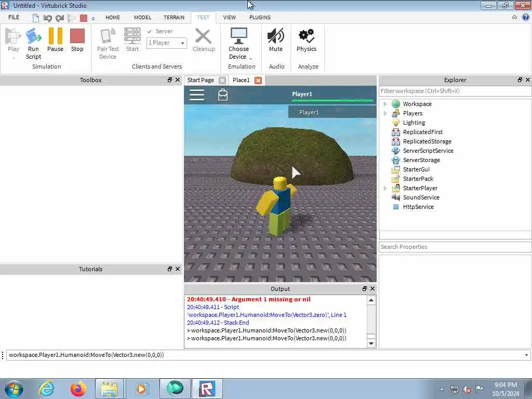Open Firefox from taskbar
The height and width of the screenshot is (399, 532).
(x=78, y=389)
